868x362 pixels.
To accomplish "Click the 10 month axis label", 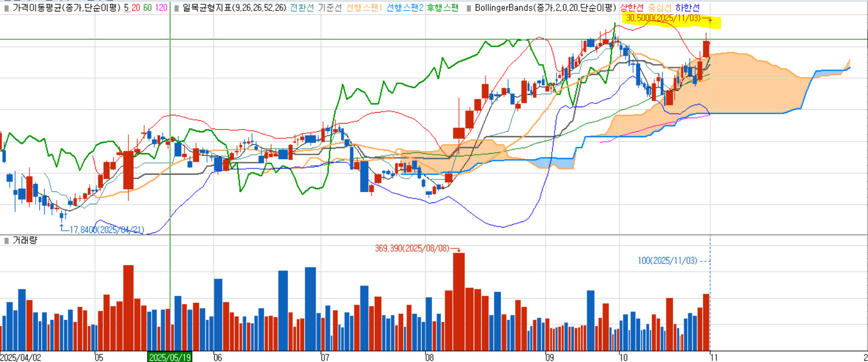I will (623, 358).
